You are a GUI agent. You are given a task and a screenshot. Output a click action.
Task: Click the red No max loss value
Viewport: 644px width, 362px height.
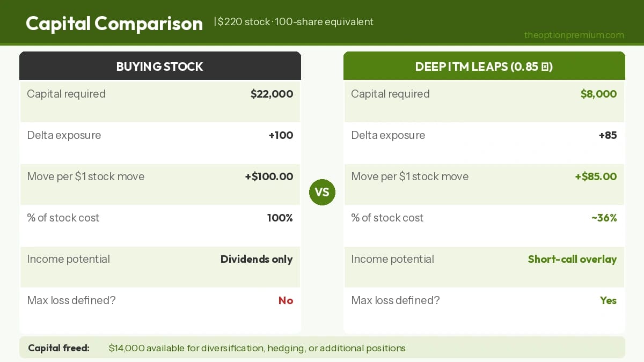pos(286,301)
